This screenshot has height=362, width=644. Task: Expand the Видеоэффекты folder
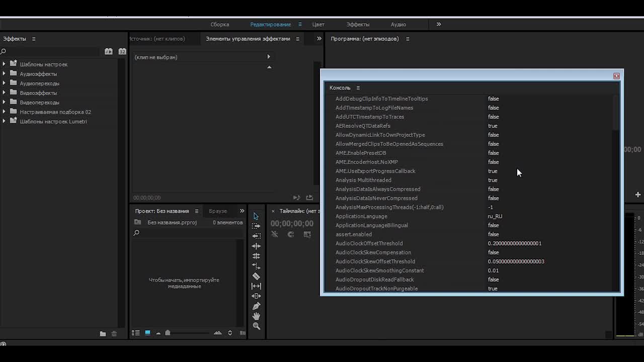click(4, 93)
